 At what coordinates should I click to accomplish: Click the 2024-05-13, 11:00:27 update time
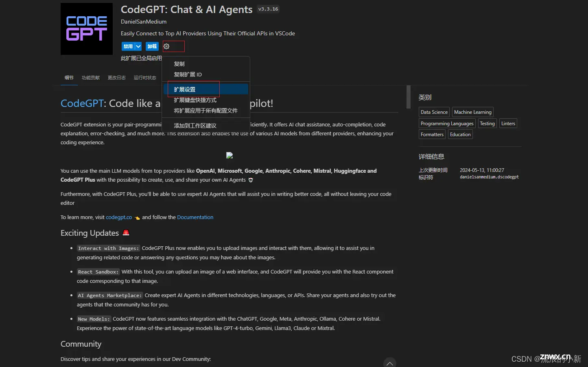point(482,170)
